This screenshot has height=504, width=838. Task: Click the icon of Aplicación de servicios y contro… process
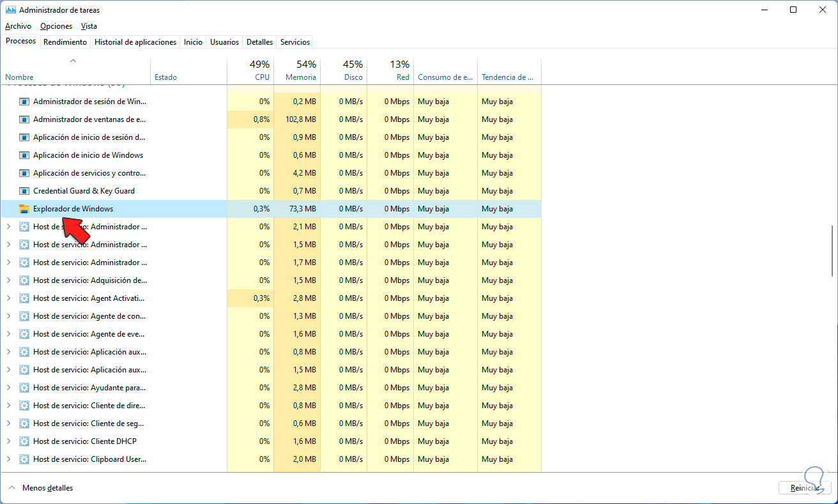(24, 173)
